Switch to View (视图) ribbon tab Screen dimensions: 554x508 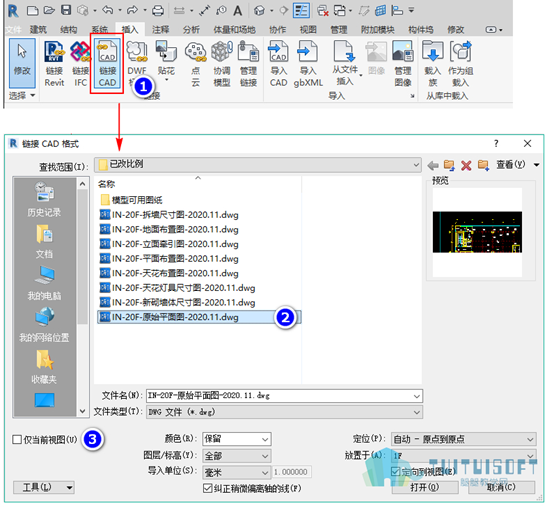[x=308, y=30]
